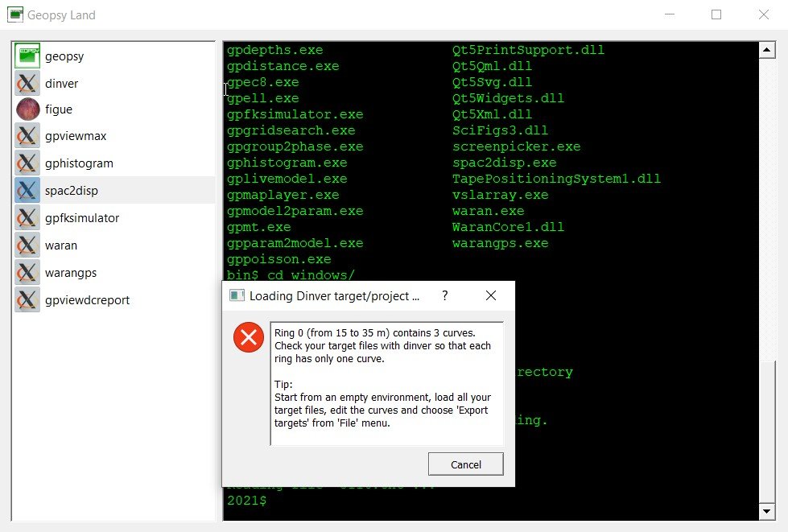Click the dialog help question mark
Image resolution: width=788 pixels, height=532 pixels.
pos(445,295)
